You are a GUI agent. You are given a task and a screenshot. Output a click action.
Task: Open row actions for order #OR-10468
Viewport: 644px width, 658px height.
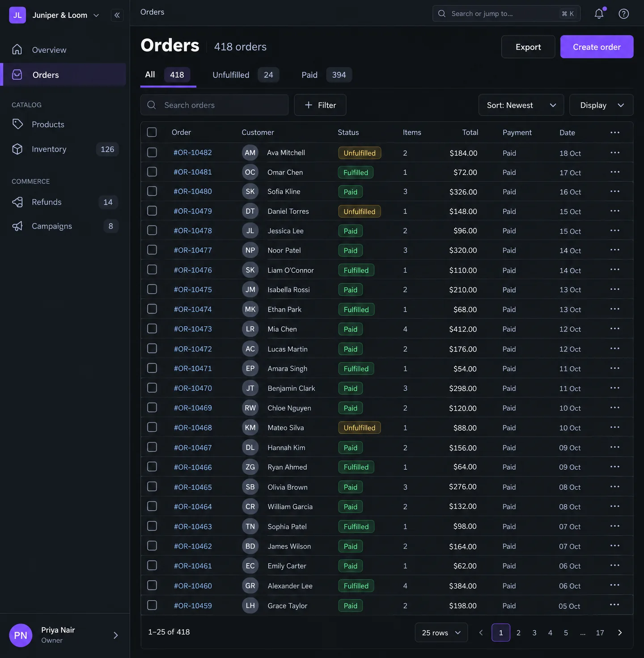click(615, 427)
